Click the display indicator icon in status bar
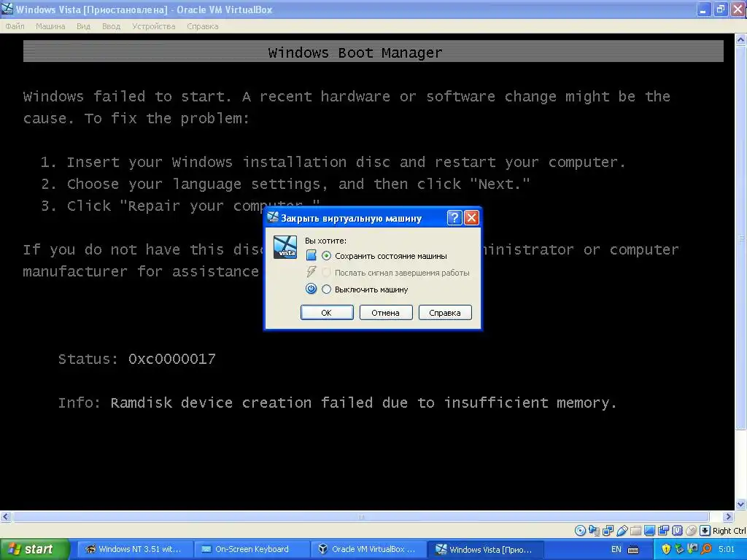 649,531
